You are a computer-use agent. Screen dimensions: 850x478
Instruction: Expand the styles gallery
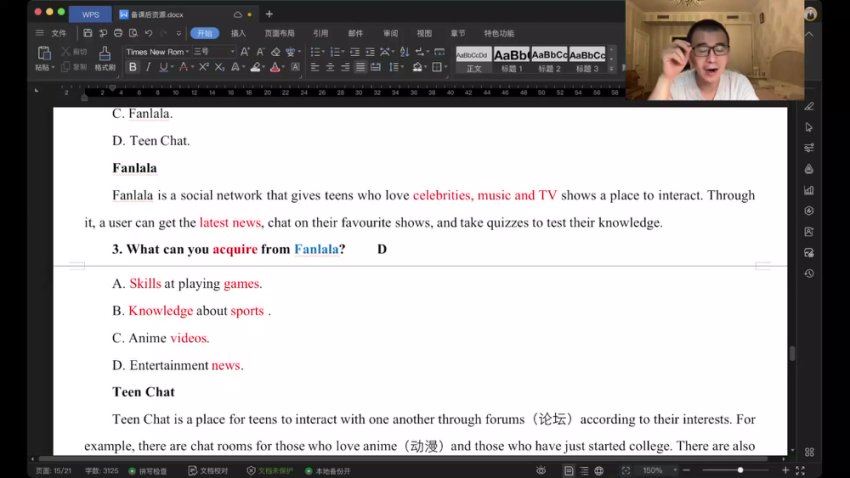pos(611,69)
